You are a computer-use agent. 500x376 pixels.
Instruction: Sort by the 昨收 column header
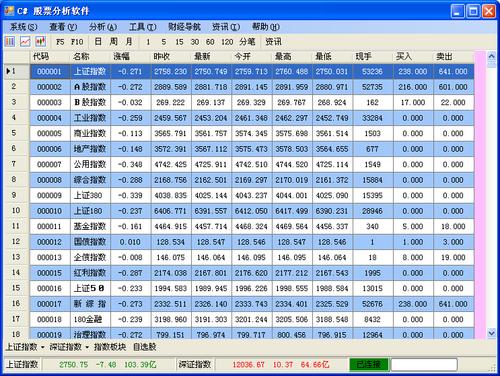(x=171, y=57)
